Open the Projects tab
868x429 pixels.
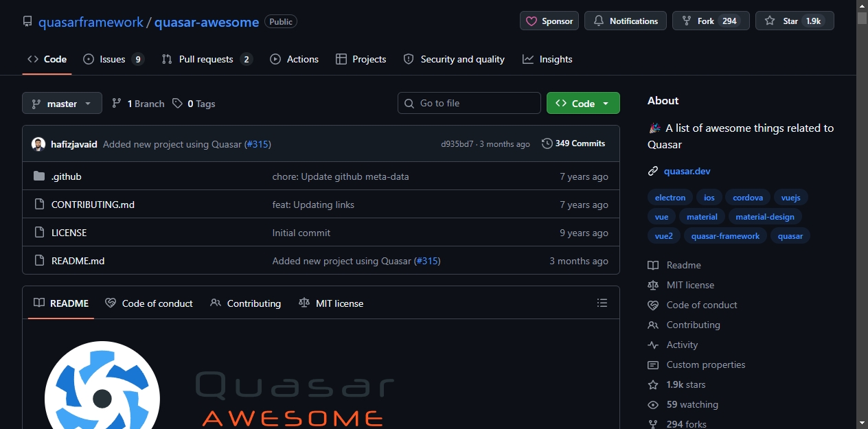click(361, 59)
